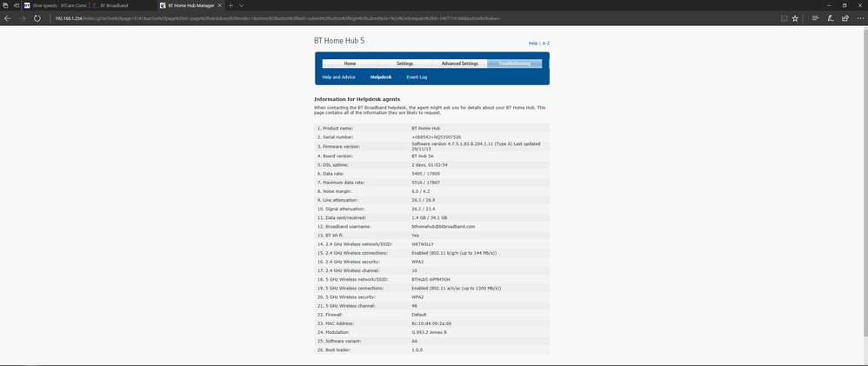
Task: Select the Troubleshooting tab
Action: click(x=514, y=63)
